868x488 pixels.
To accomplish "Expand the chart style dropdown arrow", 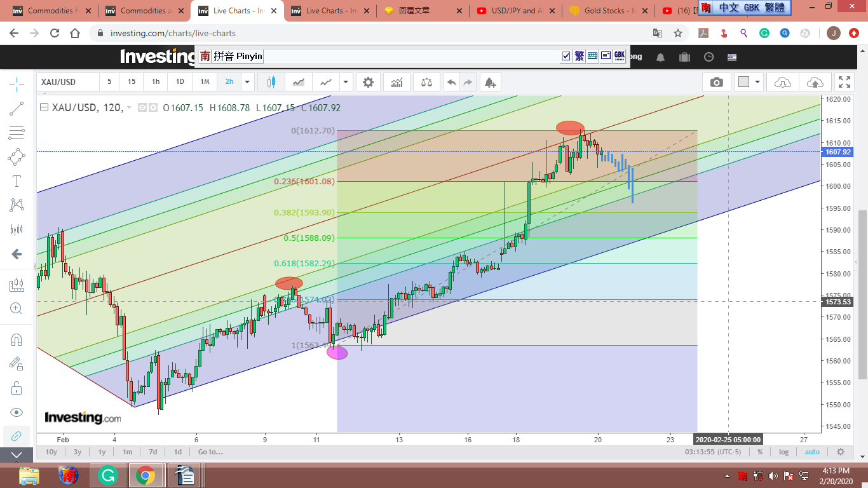I will (346, 82).
